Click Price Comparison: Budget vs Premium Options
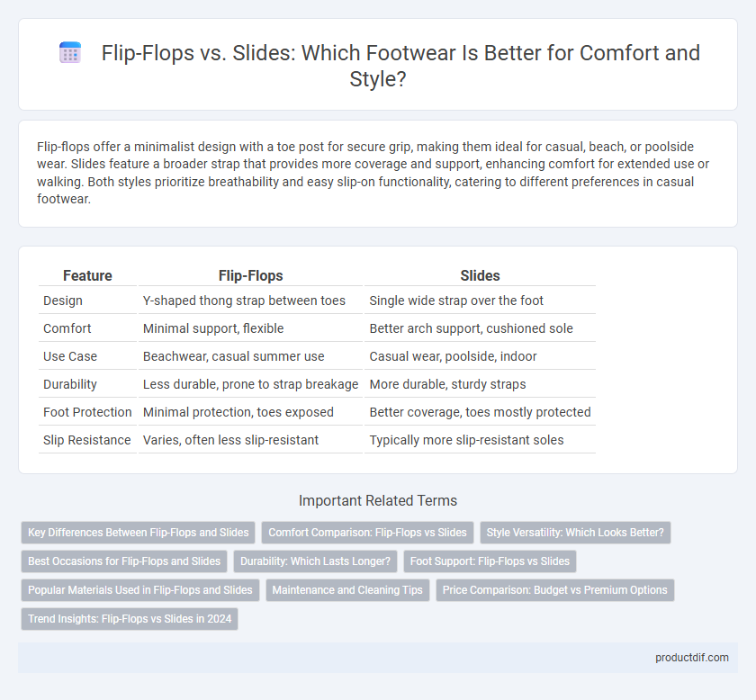756x700 pixels. [x=555, y=590]
